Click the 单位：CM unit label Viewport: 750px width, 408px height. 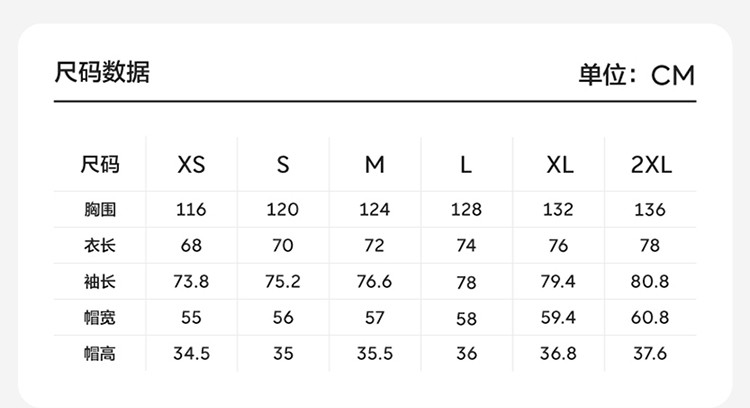click(x=635, y=75)
